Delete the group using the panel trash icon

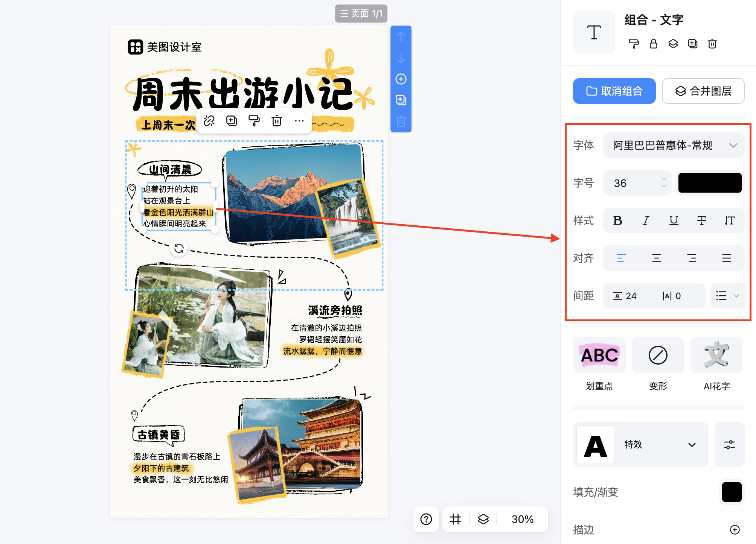click(x=712, y=44)
